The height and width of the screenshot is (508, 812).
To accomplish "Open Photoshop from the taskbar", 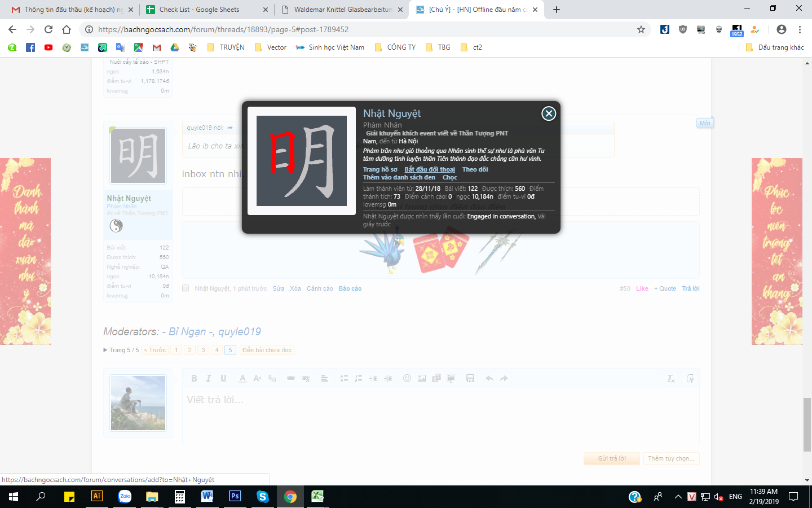I will tap(235, 496).
